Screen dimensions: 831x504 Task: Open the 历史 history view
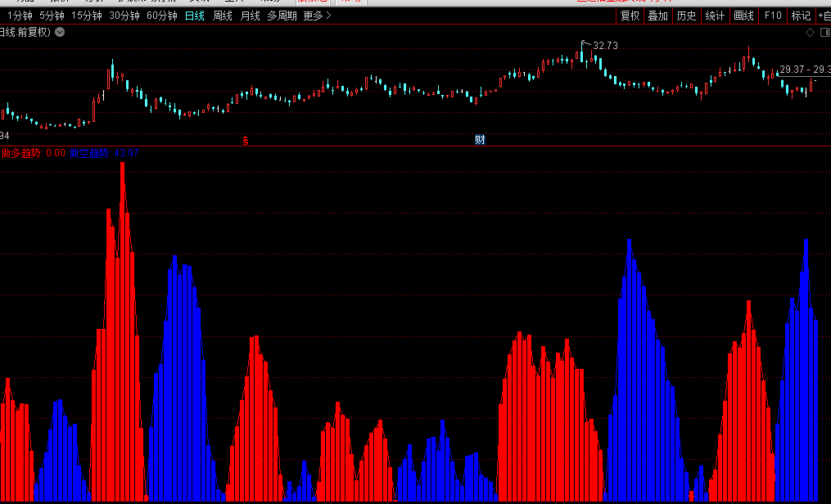(686, 16)
